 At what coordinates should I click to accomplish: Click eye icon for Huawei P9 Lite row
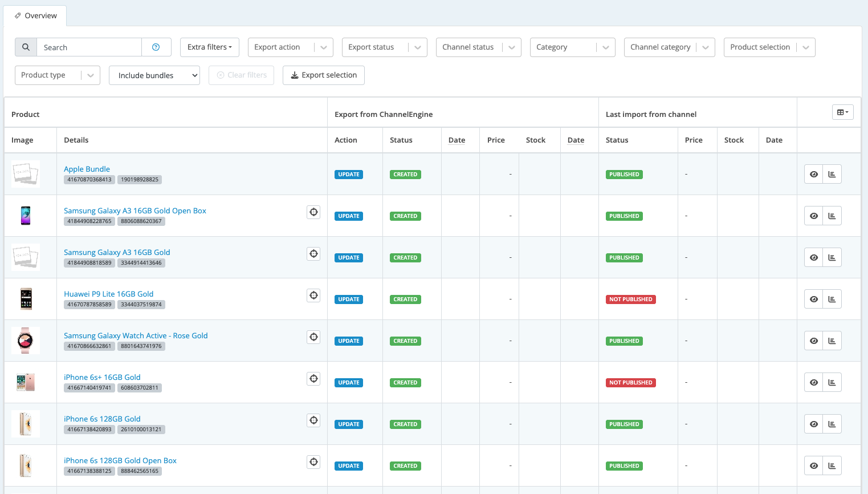(814, 299)
